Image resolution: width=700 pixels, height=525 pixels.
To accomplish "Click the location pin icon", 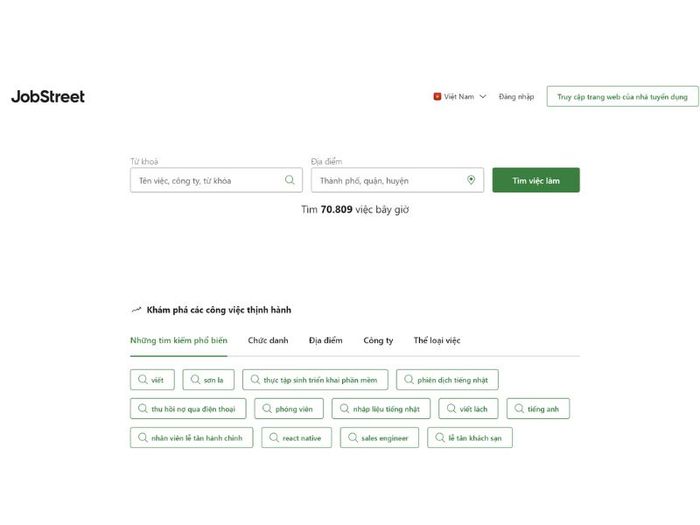I will click(471, 180).
